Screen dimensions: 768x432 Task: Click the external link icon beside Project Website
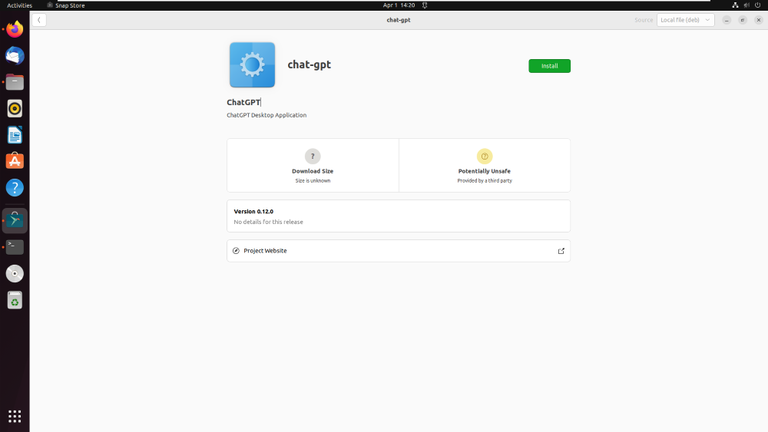(561, 251)
